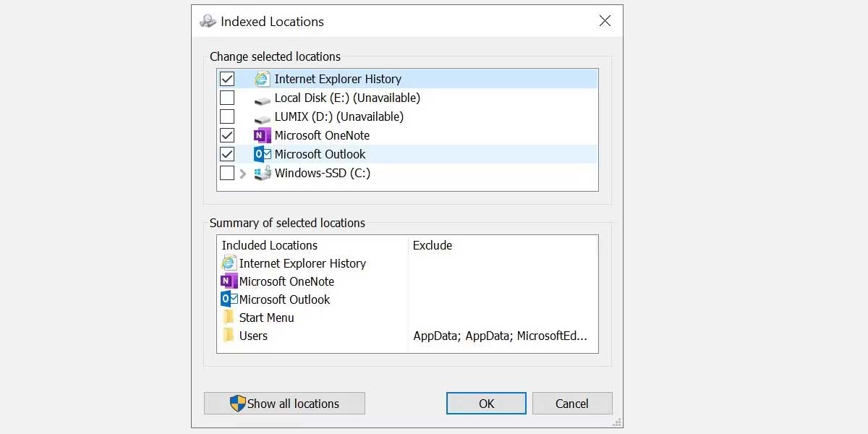
Task: Enable indexing for Local Disk (E:)
Action: 227,97
